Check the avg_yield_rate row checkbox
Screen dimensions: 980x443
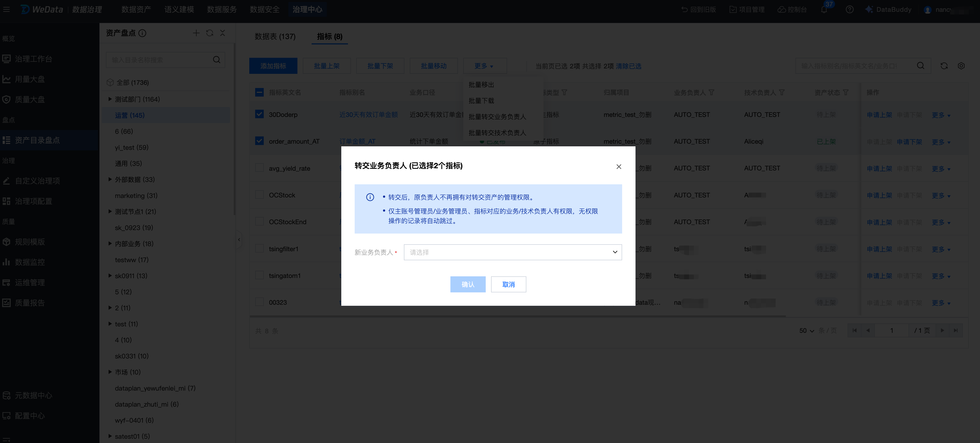point(259,168)
